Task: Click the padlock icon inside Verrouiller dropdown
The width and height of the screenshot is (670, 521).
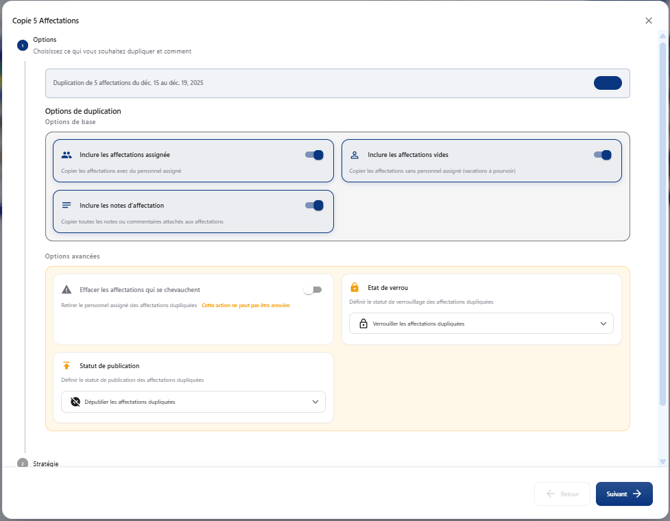Action: point(363,324)
